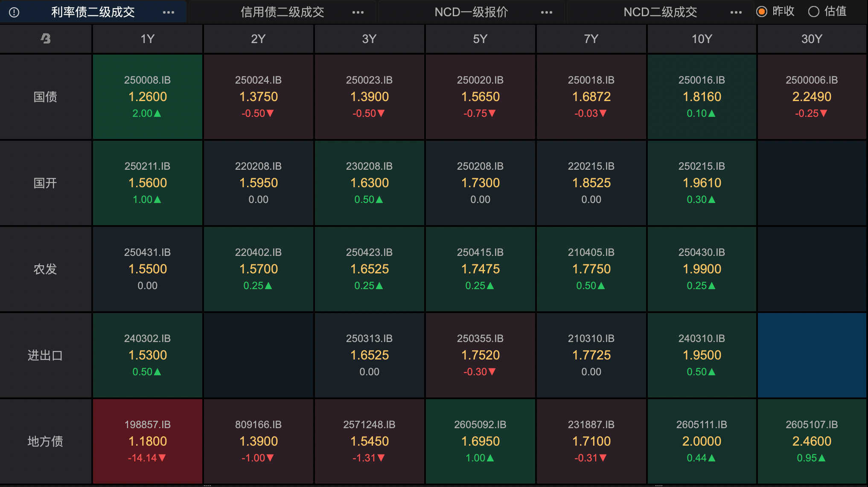Viewport: 868px width, 487px height.
Task: Open the 250016.IB 10Y treasury cell
Action: pos(702,97)
